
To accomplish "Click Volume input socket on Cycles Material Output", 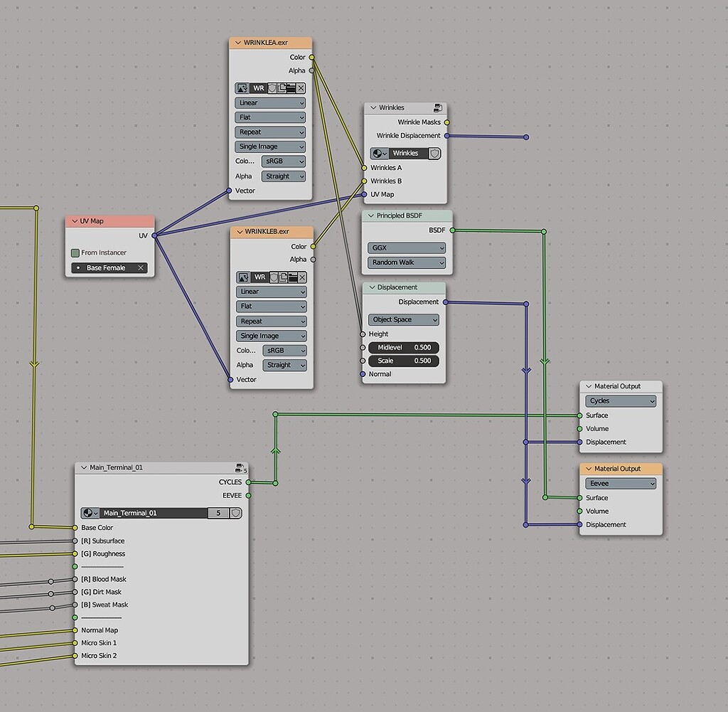I will tap(579, 429).
